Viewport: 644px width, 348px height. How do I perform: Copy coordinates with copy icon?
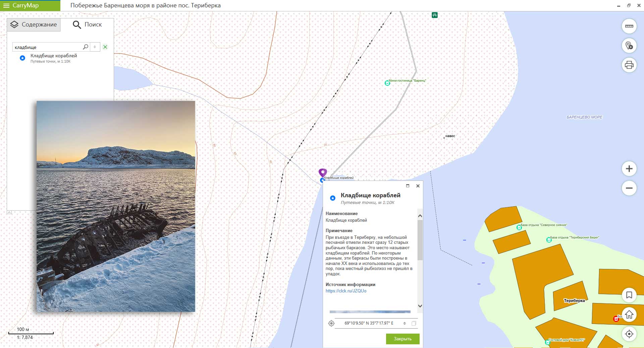tap(414, 323)
